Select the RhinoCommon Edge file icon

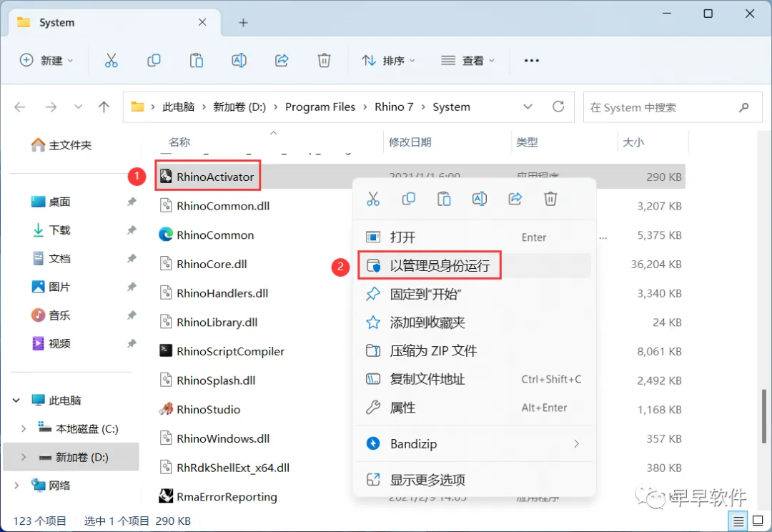tap(166, 235)
